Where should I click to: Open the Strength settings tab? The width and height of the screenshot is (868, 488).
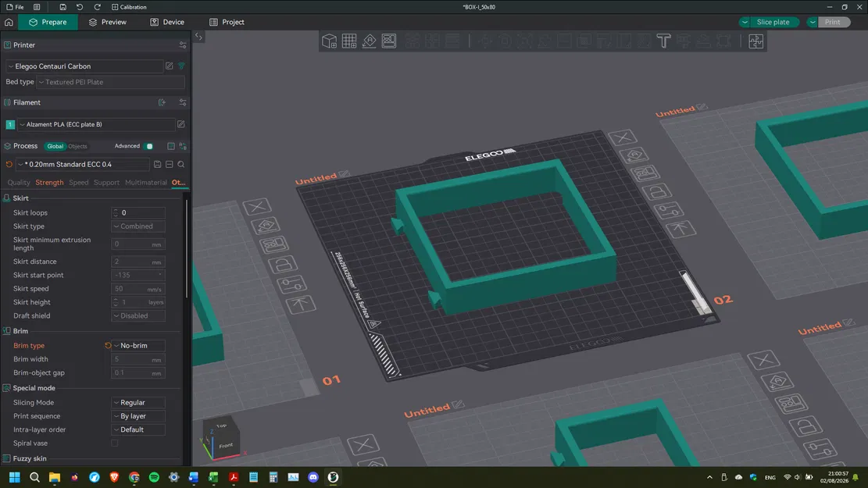click(49, 182)
